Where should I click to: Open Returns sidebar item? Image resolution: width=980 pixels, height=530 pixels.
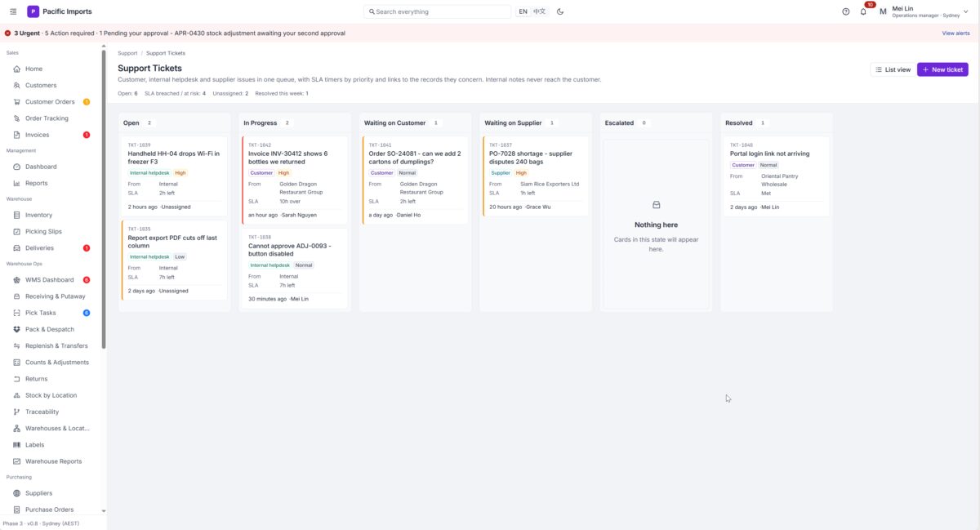click(52, 379)
